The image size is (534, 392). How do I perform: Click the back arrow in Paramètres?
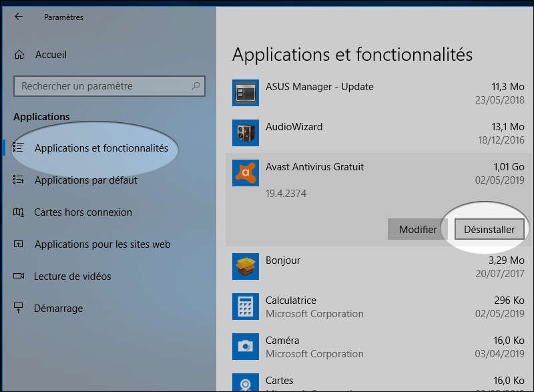(18, 17)
